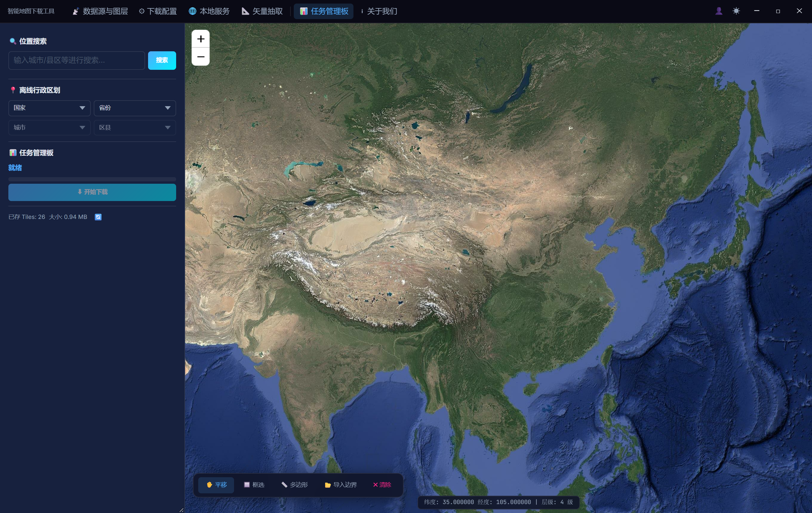Click the 开始下载 button
This screenshot has width=812, height=513.
click(92, 192)
